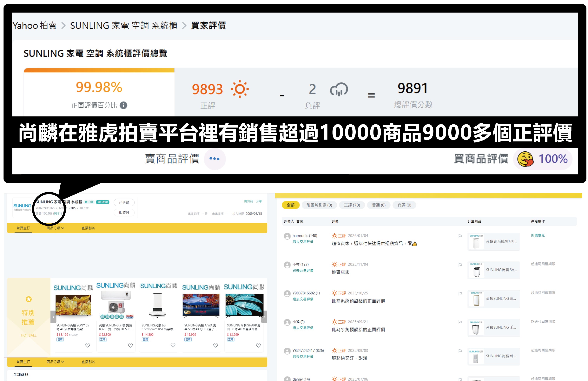The width and height of the screenshot is (588, 381).
Task: Select the 正評 (70) filter pill
Action: click(x=352, y=205)
